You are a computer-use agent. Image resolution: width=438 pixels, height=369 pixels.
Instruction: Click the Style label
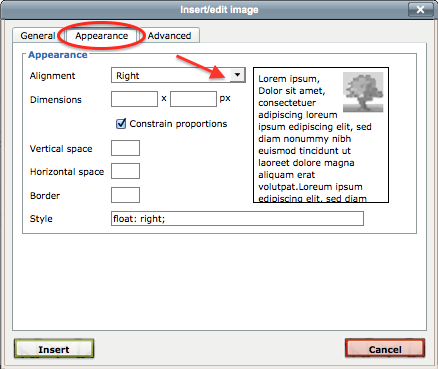click(x=41, y=219)
